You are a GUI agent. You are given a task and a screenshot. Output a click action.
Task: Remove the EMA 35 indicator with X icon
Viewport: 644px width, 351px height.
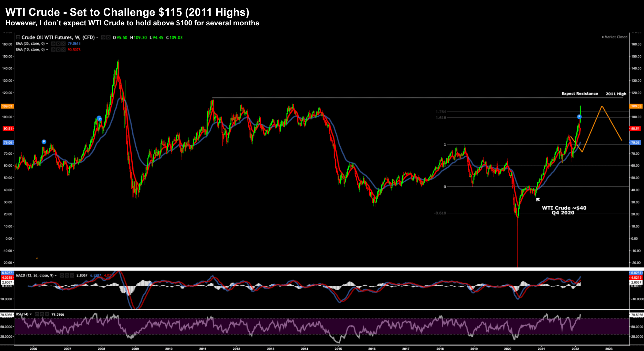click(63, 44)
